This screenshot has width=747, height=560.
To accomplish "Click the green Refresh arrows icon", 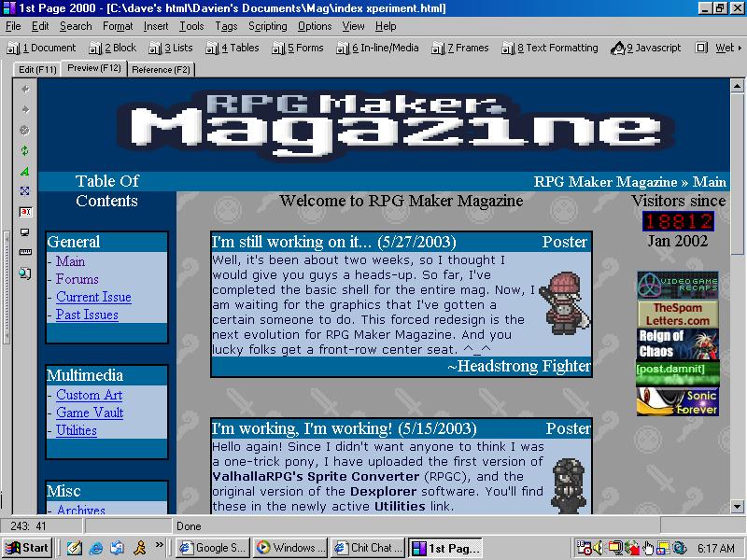I will (25, 150).
